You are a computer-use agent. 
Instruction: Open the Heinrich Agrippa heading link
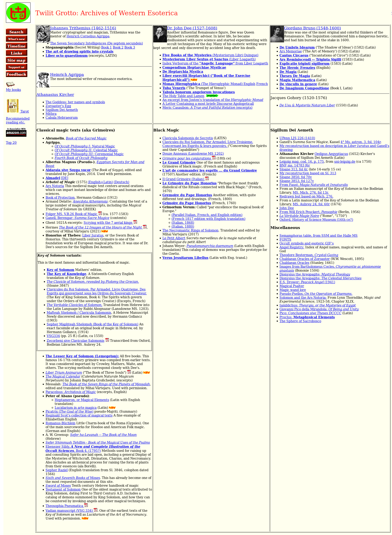67,75
